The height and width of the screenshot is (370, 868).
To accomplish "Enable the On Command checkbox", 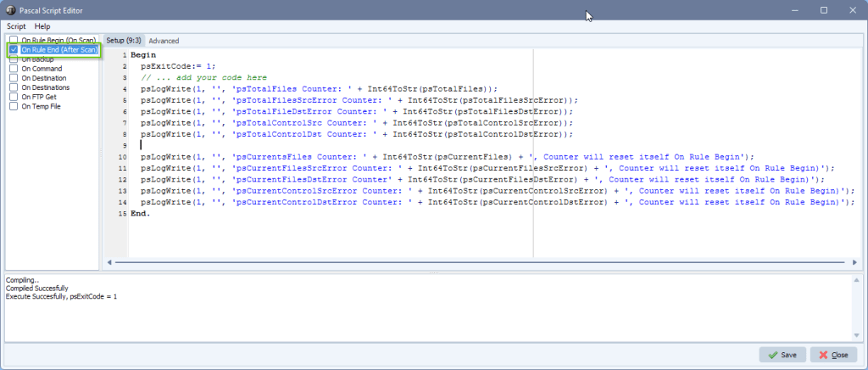I will coord(14,69).
